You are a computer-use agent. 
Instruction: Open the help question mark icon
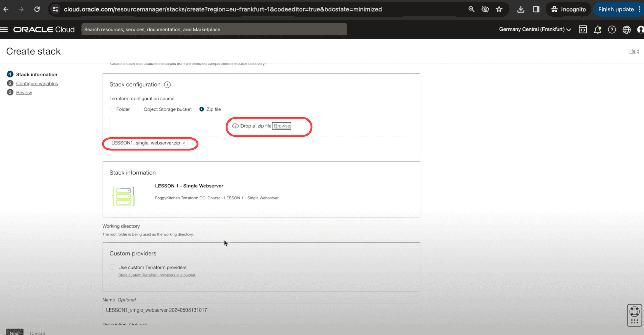pyautogui.click(x=612, y=30)
